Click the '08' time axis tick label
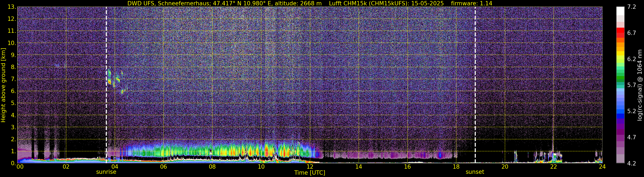This screenshot has height=177, width=644. pos(212,167)
